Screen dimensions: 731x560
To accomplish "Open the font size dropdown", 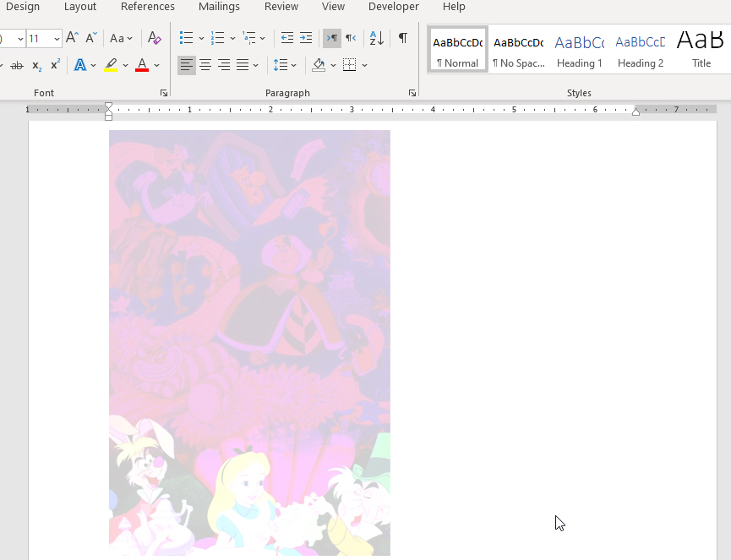I will pos(57,39).
